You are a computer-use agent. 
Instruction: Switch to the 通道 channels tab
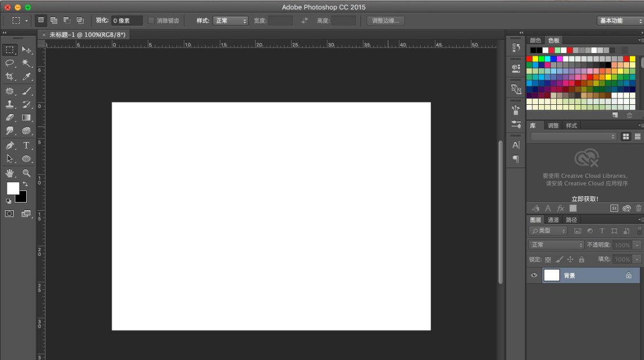(553, 220)
